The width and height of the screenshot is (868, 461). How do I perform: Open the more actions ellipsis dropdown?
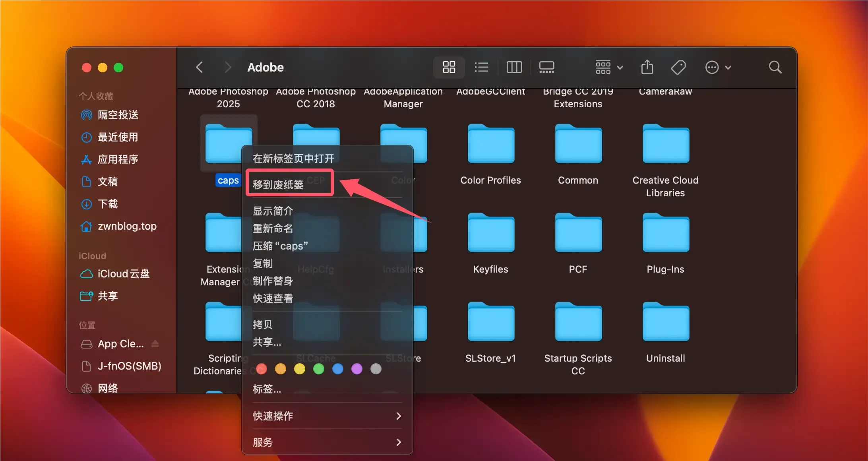point(718,67)
